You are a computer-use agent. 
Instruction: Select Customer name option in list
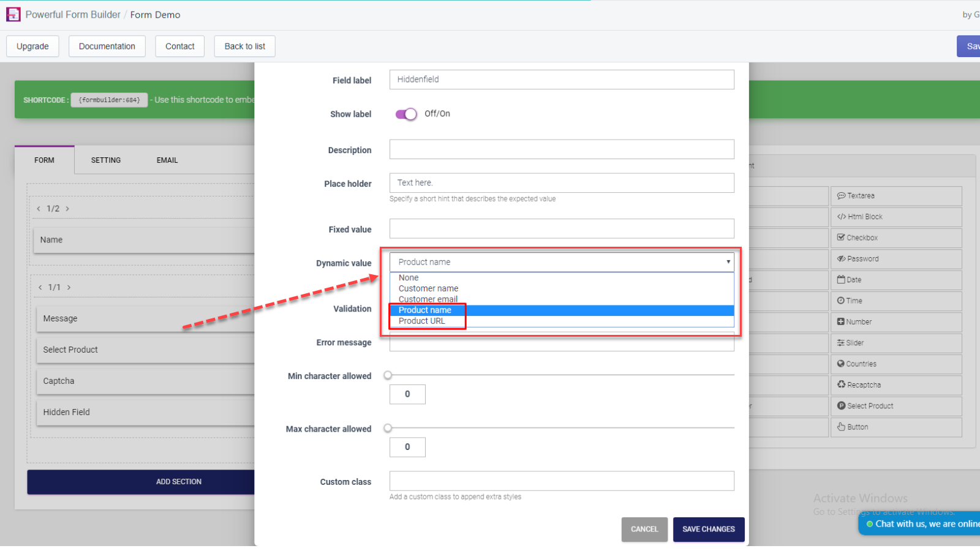point(428,288)
